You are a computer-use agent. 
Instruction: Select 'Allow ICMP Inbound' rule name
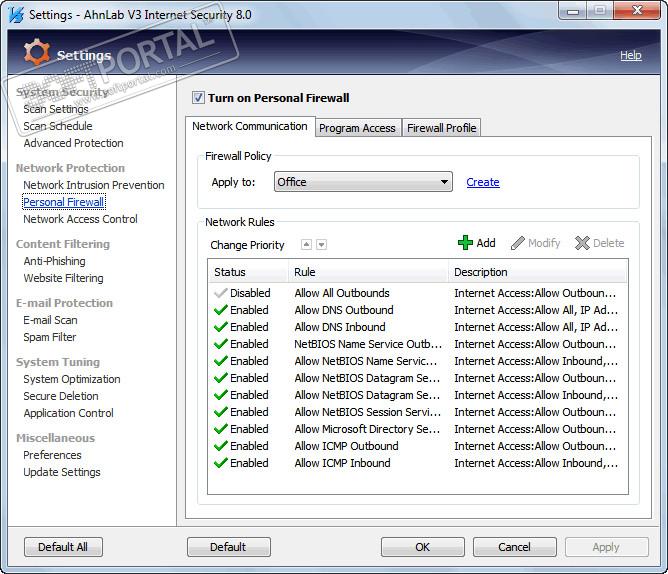(342, 463)
